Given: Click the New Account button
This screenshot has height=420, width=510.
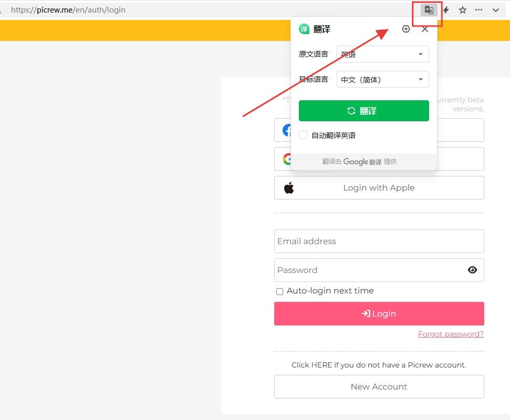Looking at the screenshot, I should point(379,387).
